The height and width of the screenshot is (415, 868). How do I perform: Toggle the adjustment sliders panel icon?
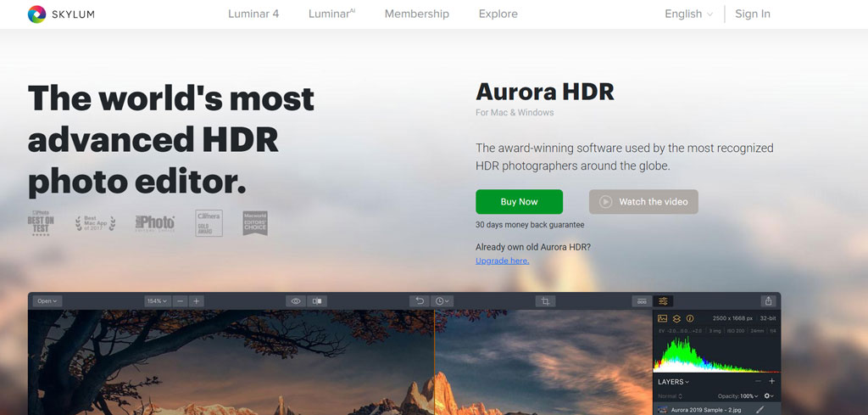pyautogui.click(x=663, y=301)
